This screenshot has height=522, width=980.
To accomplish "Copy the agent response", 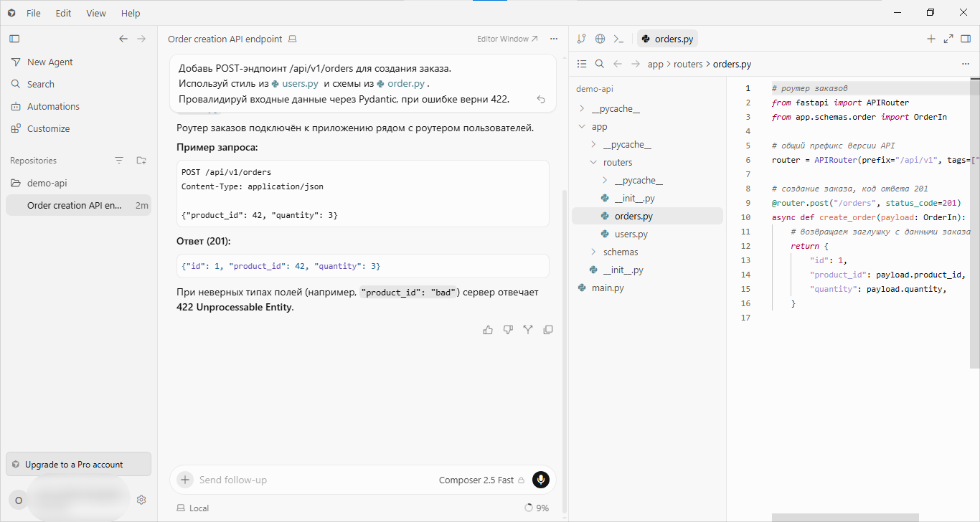I will pyautogui.click(x=548, y=330).
